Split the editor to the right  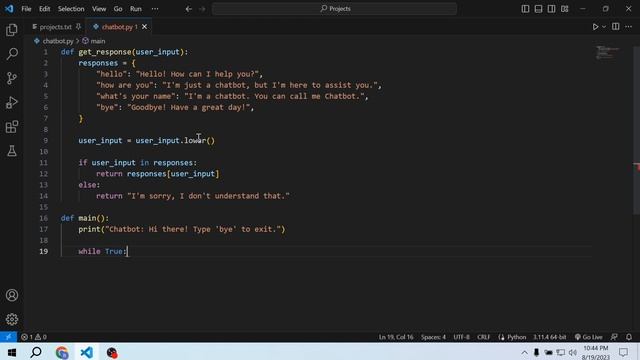click(616, 27)
